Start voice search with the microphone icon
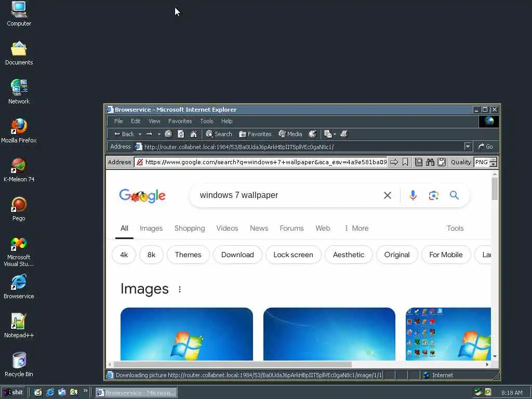The image size is (532, 399). coord(413,195)
